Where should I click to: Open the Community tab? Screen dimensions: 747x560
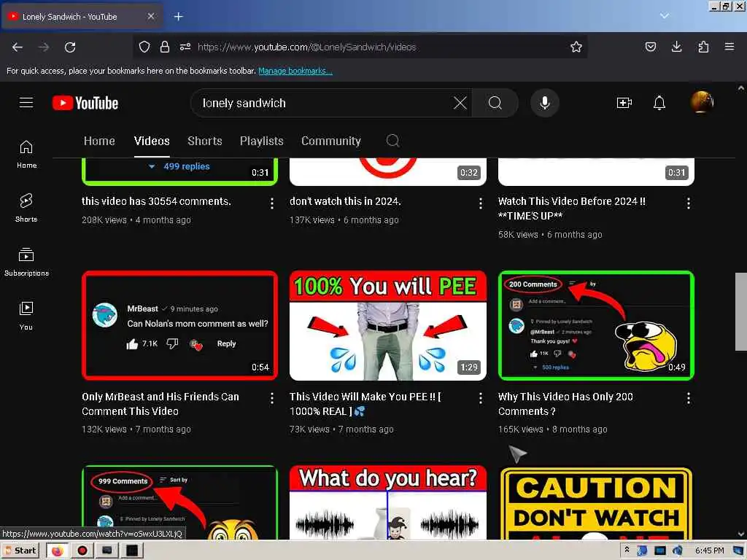(x=331, y=141)
